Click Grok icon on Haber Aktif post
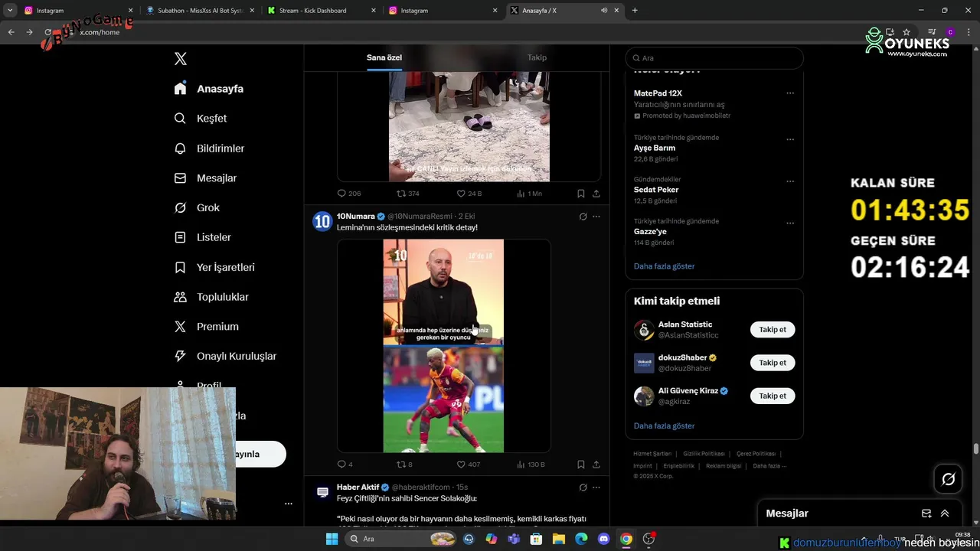Image resolution: width=980 pixels, height=551 pixels. point(583,487)
